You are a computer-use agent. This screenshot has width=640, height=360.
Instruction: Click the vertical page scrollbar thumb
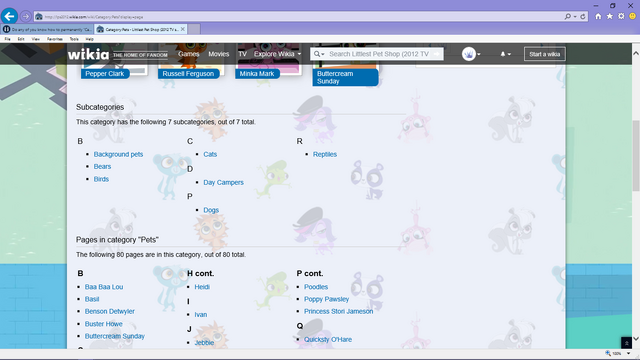[636, 156]
